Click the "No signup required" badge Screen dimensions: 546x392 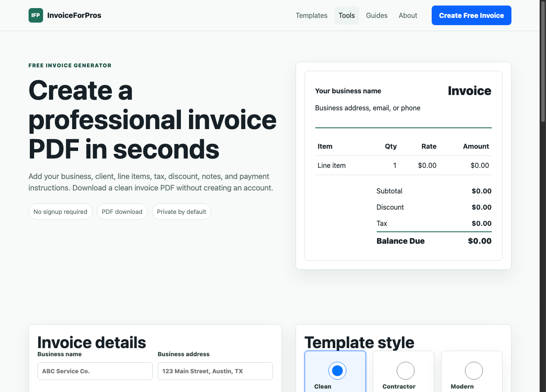60,211
